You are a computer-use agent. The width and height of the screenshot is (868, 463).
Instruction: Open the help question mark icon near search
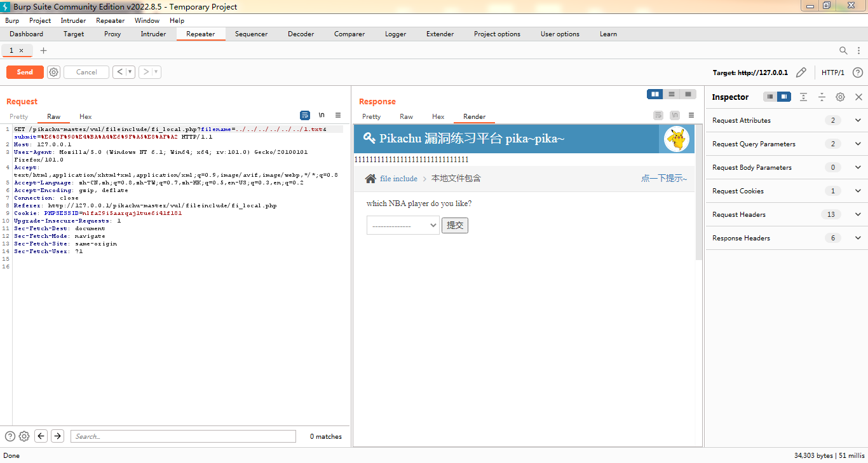click(9, 436)
